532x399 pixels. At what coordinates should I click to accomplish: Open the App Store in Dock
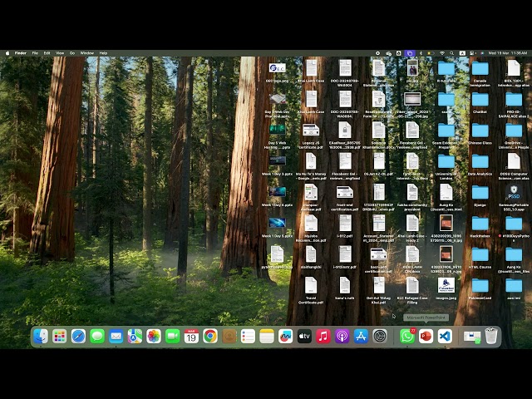[361, 336]
